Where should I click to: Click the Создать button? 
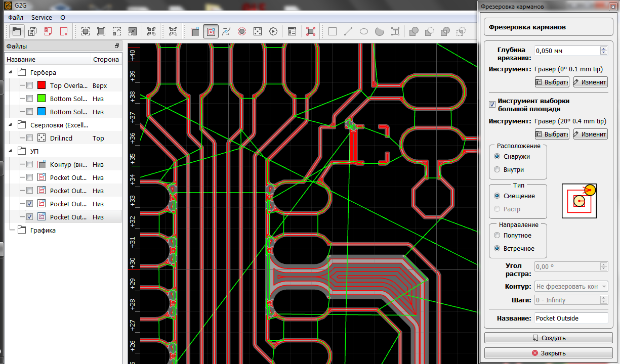(549, 338)
